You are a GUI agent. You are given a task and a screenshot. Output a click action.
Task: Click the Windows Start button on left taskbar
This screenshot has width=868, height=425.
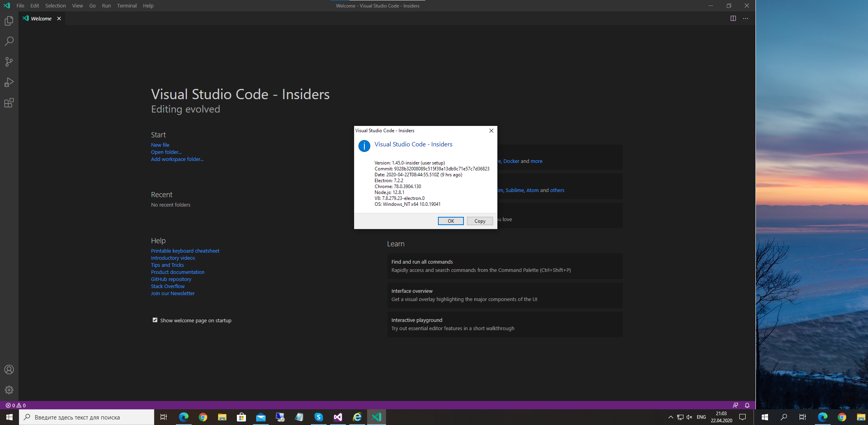tap(9, 417)
